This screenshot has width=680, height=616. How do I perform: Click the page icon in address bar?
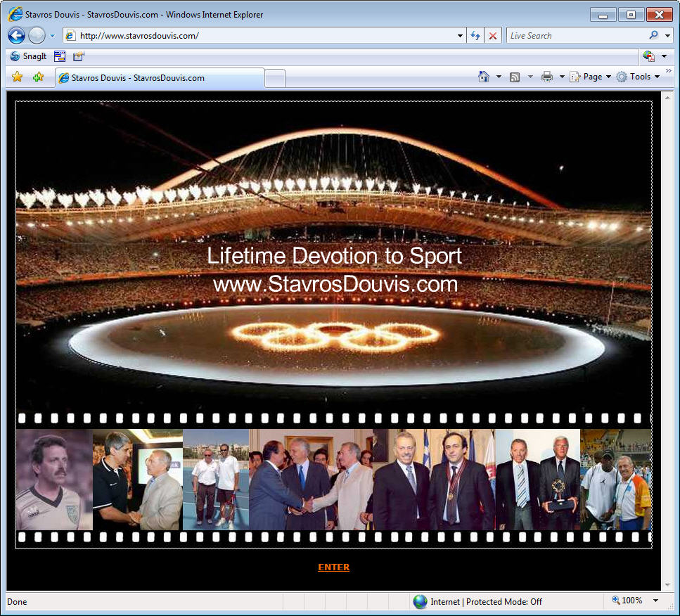[x=70, y=36]
